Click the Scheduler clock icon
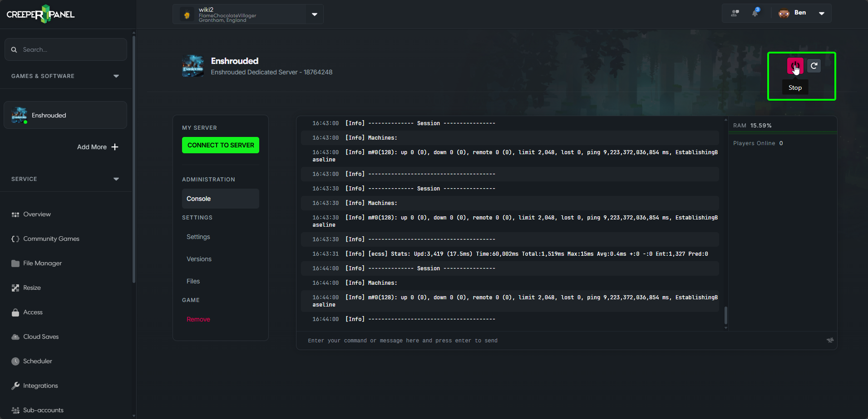This screenshot has height=419, width=868. pos(15,361)
